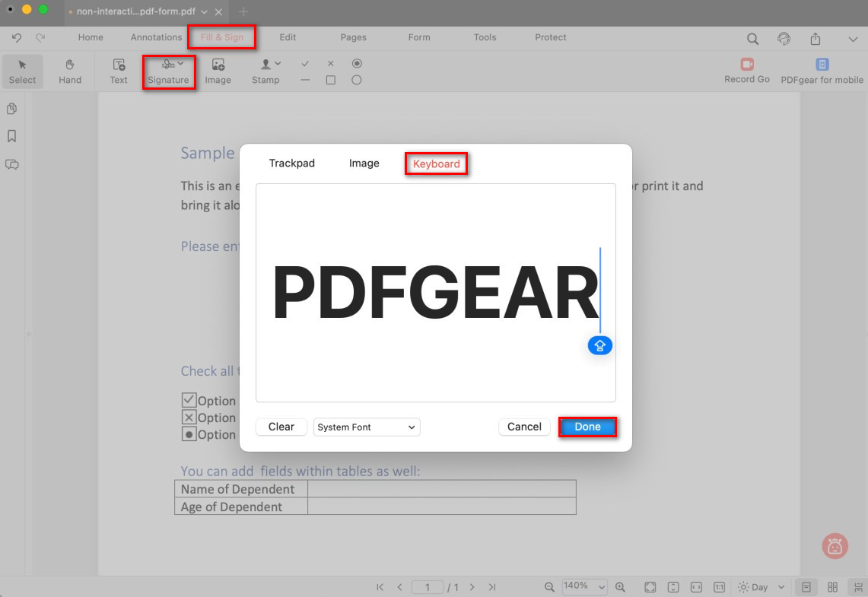Open the Edit tab

tap(288, 37)
